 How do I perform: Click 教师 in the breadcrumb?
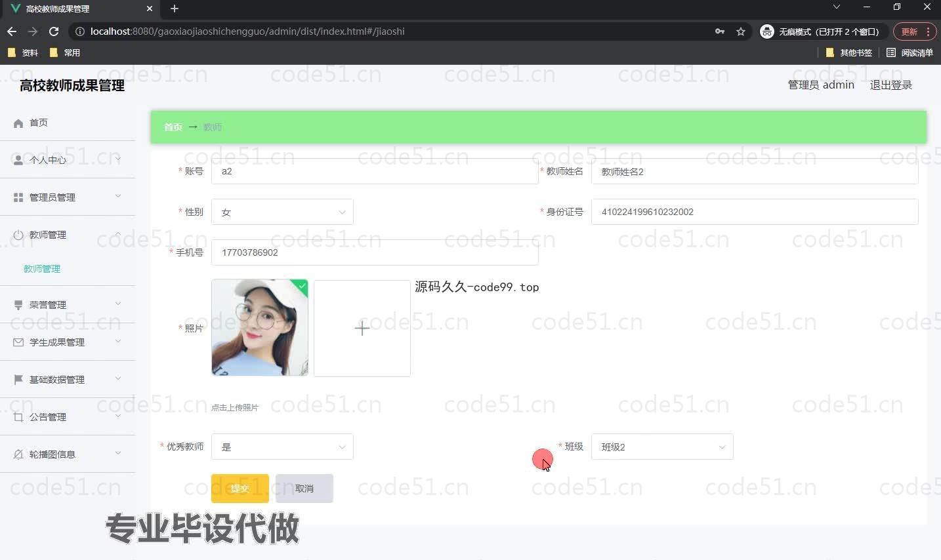(213, 127)
